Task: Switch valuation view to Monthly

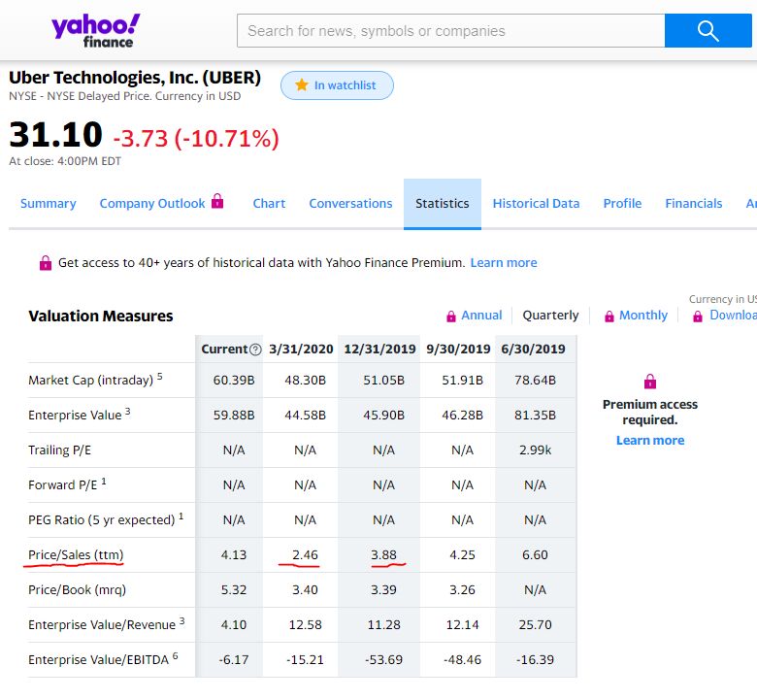Action: [643, 316]
